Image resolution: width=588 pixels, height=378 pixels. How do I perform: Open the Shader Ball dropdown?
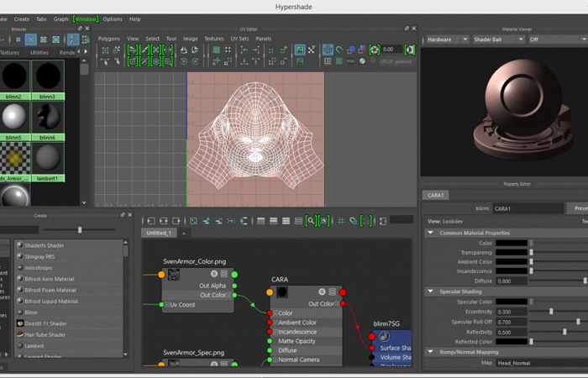coord(498,39)
